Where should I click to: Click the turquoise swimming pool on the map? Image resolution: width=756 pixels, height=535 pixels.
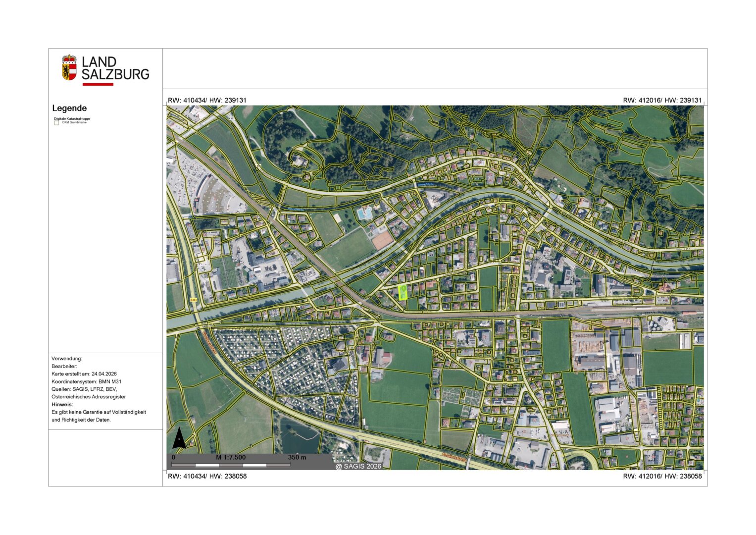coord(364,214)
